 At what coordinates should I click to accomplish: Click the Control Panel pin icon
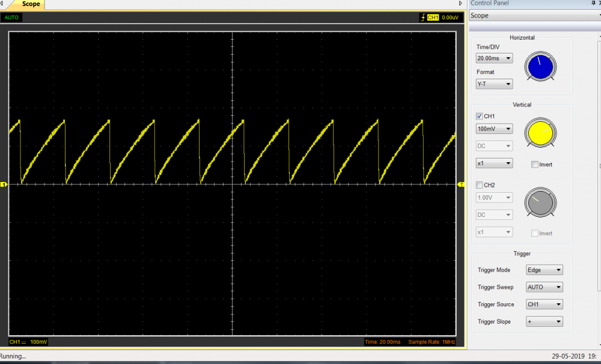[593, 3]
